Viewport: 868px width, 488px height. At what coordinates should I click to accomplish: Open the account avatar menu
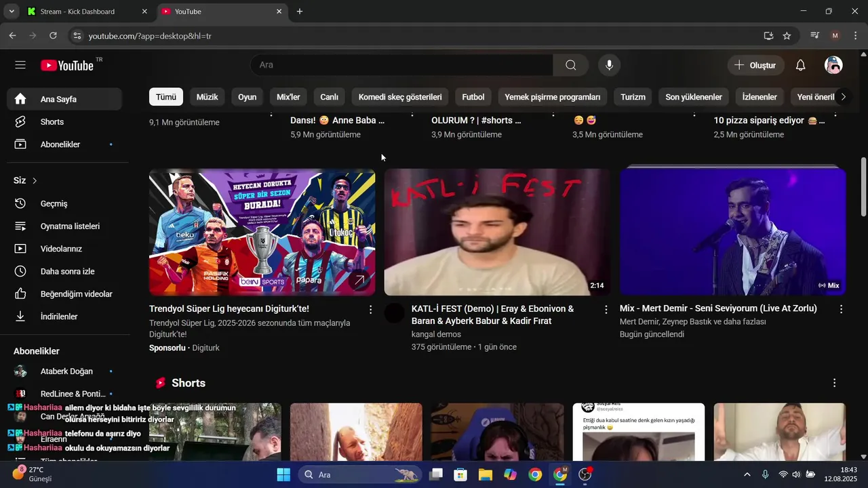coord(833,65)
